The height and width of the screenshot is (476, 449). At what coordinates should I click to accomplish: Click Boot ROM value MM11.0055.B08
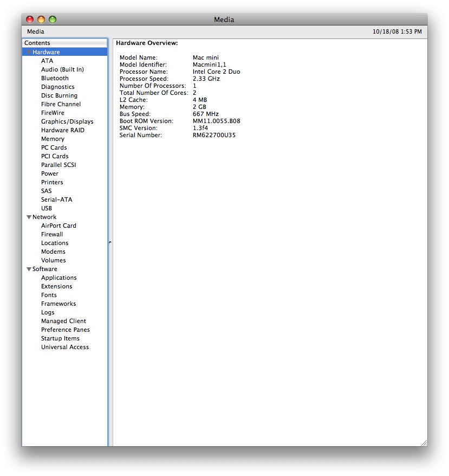click(x=216, y=121)
